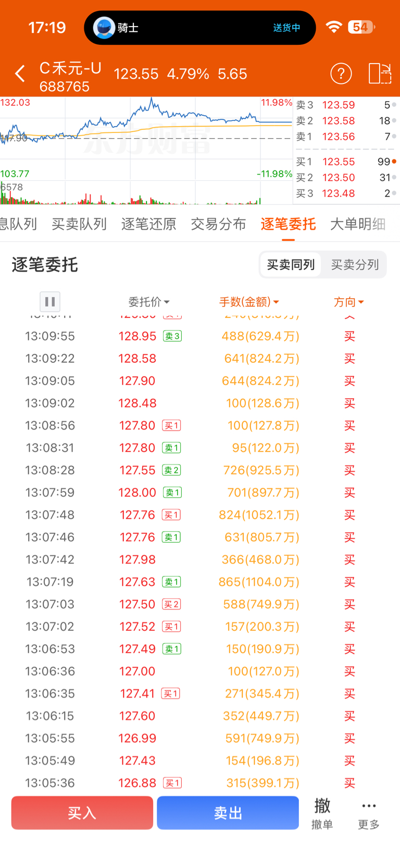Screen dimensions: 400x868
Task: Tap the split-screen layout icon
Action: 380,74
